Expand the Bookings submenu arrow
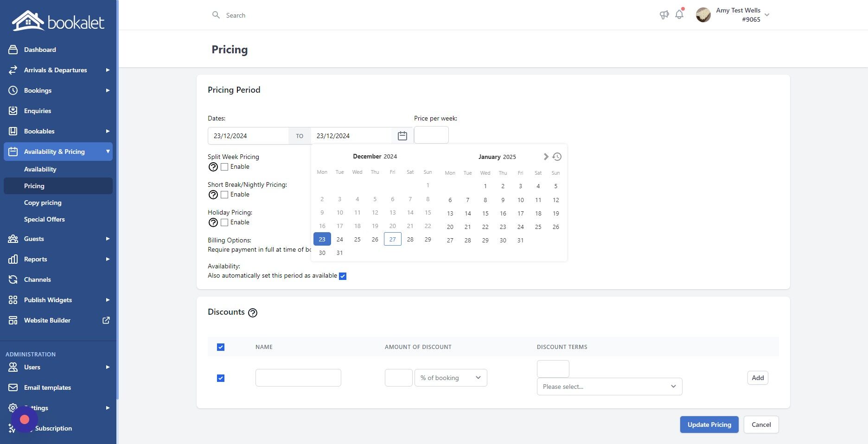Viewport: 868px width, 444px height. coord(108,90)
